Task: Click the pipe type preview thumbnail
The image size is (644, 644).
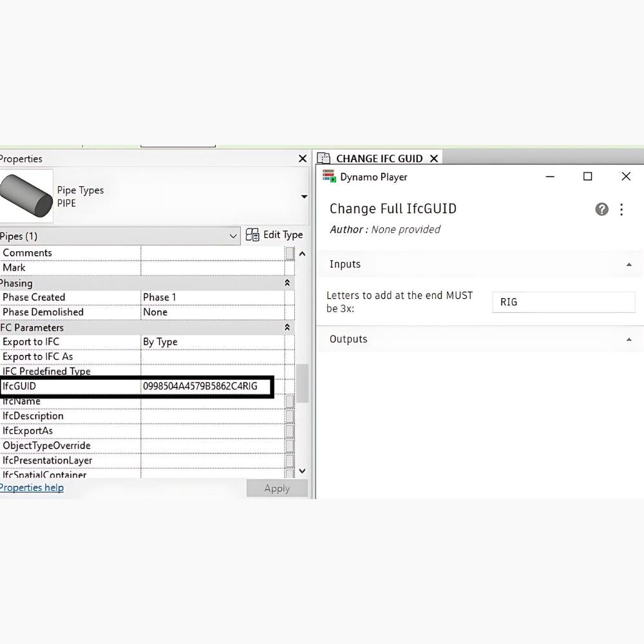Action: click(26, 196)
